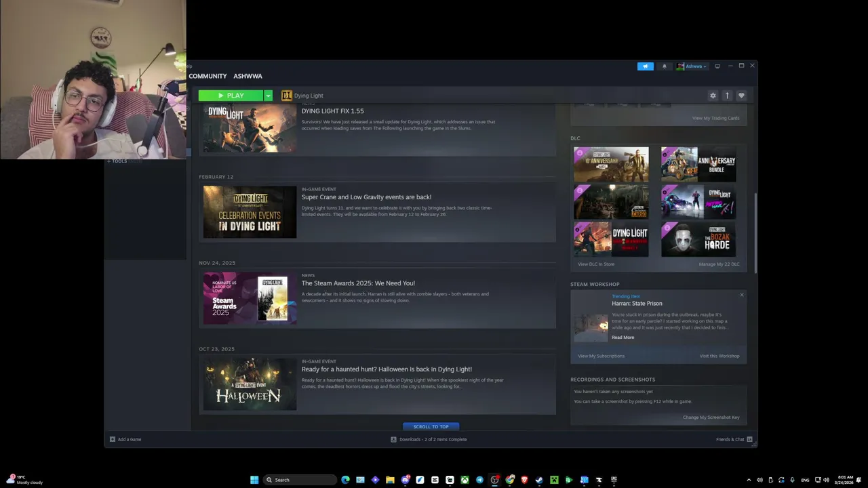
Task: Open the red Dying Light DLC thumbnail
Action: click(611, 239)
